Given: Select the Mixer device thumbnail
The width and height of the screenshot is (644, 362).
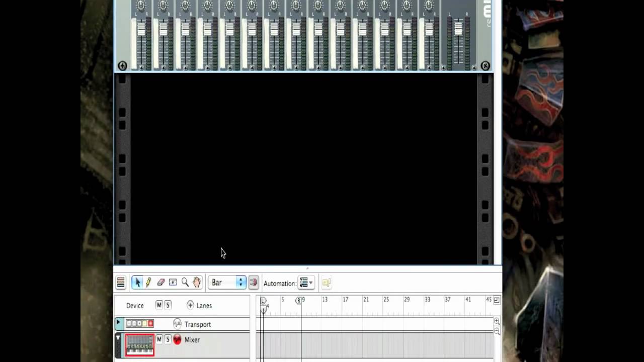Looking at the screenshot, I should click(140, 345).
